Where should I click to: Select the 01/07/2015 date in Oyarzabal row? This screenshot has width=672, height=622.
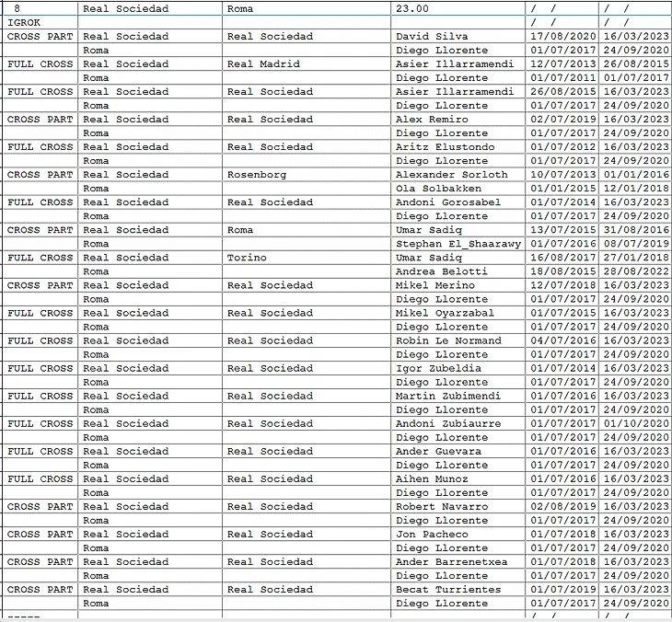tap(562, 313)
